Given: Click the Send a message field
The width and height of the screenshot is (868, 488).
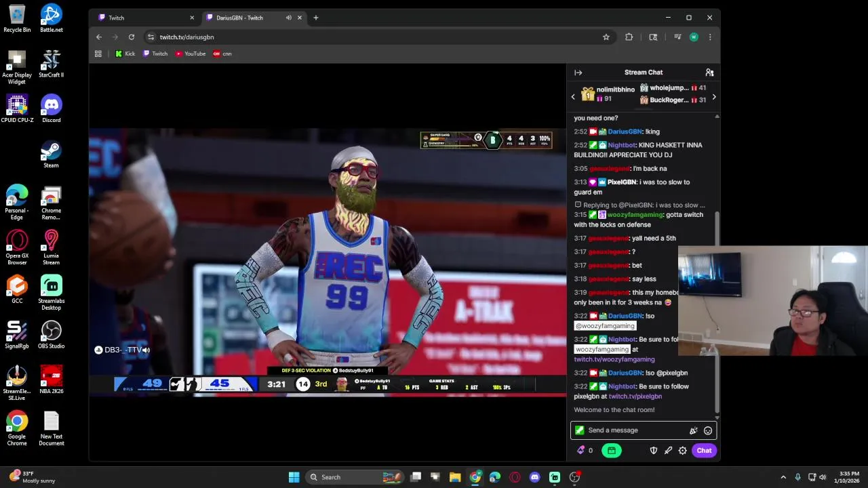Looking at the screenshot, I should click(643, 430).
